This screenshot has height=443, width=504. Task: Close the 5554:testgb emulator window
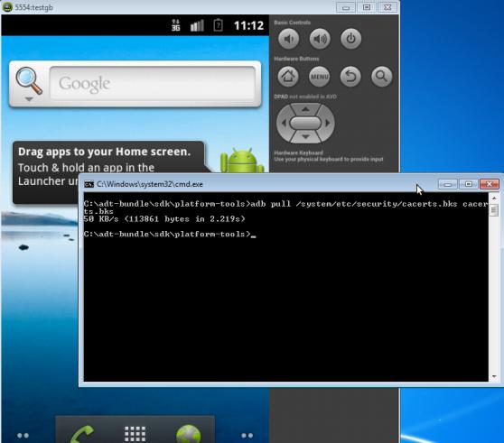(387, 7)
